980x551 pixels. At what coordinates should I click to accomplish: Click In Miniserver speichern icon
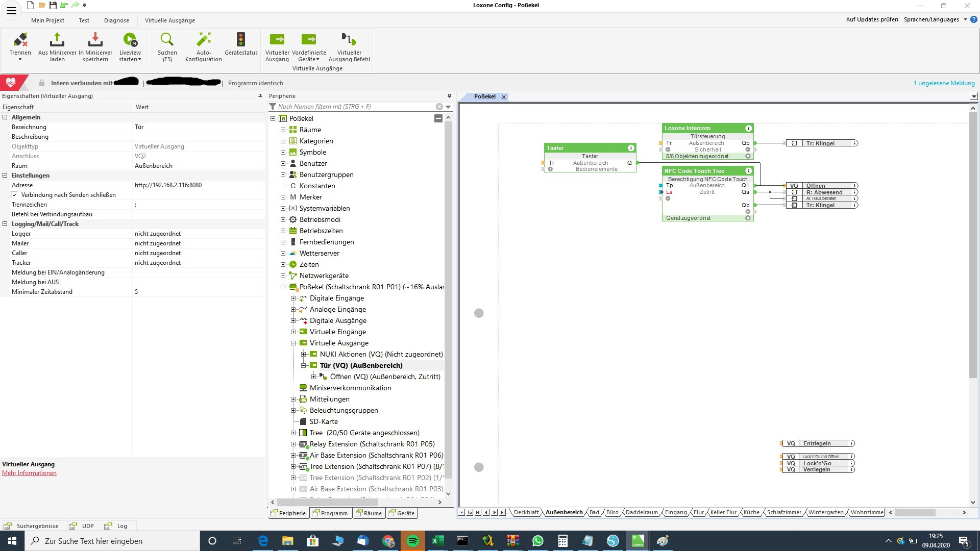pos(95,40)
